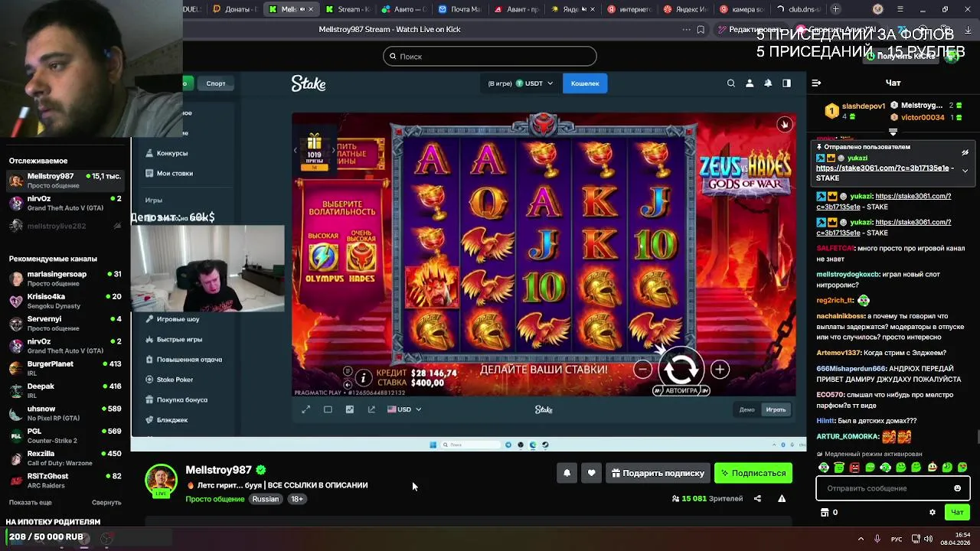
Task: Click the green Чат send button
Action: click(957, 513)
